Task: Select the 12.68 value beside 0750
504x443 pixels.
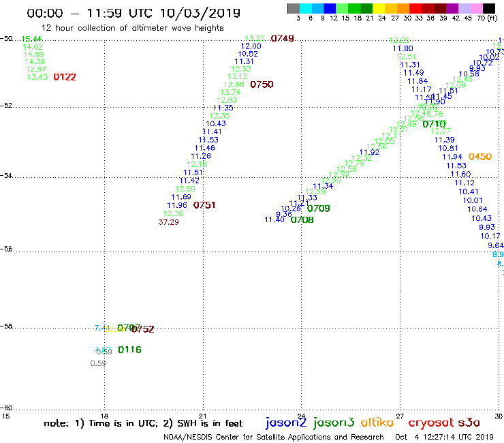Action: [x=234, y=85]
